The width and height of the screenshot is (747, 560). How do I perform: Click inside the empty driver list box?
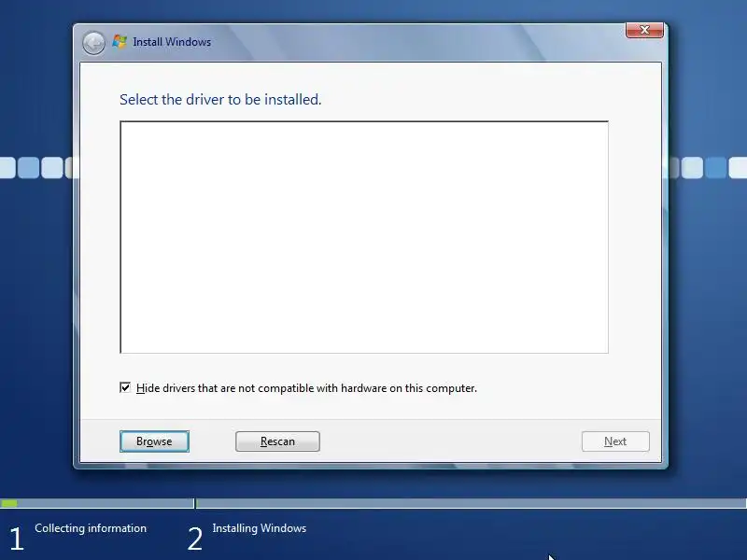(364, 237)
